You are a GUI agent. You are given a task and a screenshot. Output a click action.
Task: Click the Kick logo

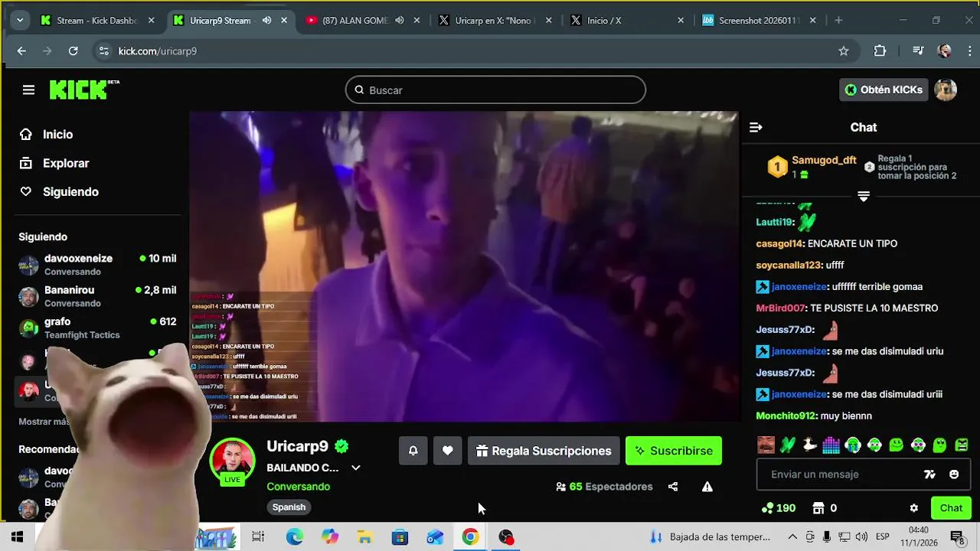pyautogui.click(x=84, y=90)
